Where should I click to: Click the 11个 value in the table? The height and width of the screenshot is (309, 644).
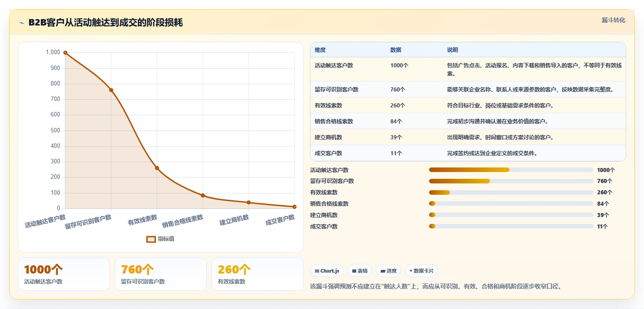pyautogui.click(x=396, y=153)
